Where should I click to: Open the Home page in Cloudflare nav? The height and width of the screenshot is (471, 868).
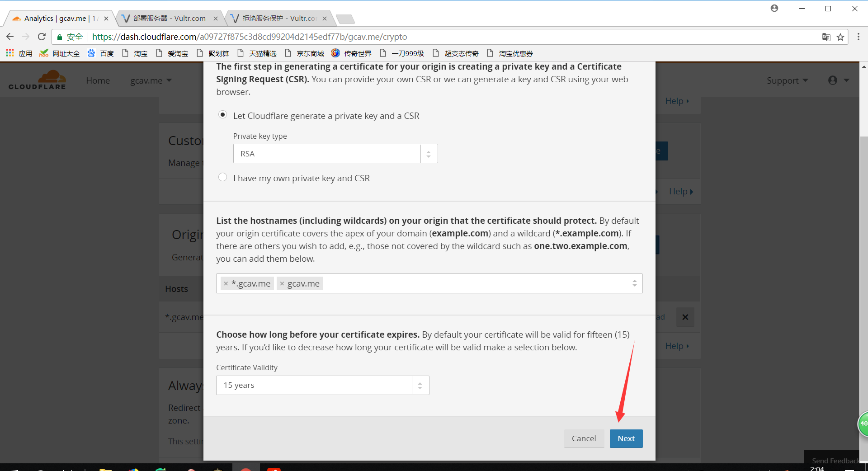click(x=98, y=80)
